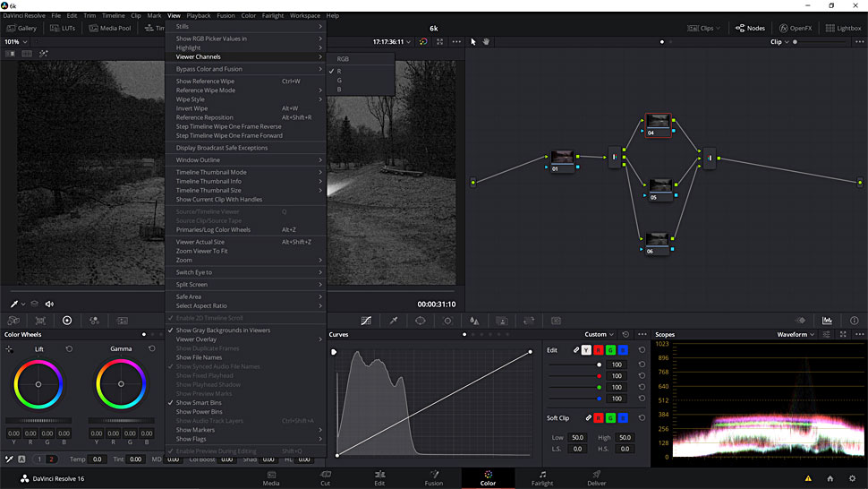The image size is (868, 489).
Task: Open the Blur palette icon
Action: coord(474,321)
